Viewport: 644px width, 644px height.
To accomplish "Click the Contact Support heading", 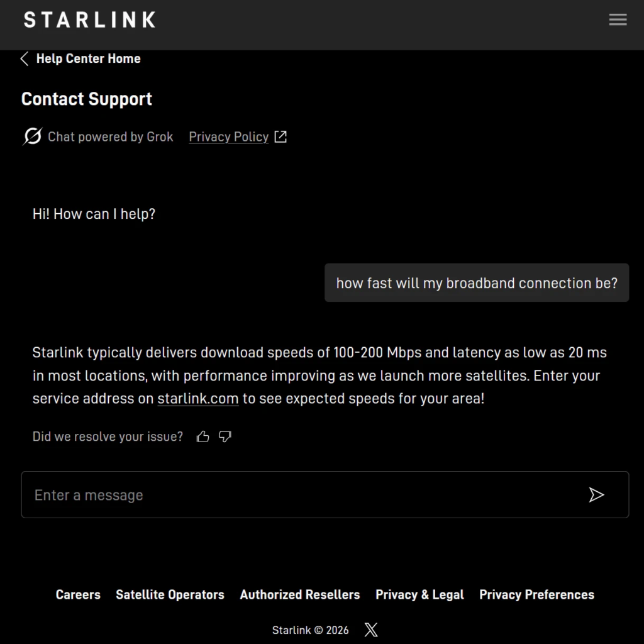I will (87, 99).
